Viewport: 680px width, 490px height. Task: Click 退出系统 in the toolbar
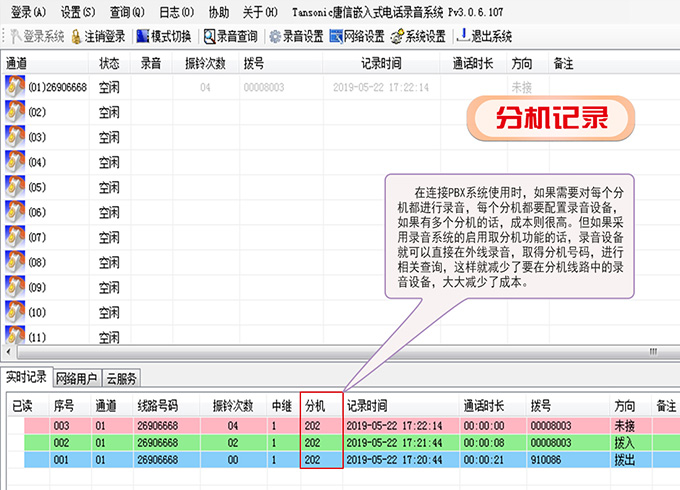pos(463,37)
